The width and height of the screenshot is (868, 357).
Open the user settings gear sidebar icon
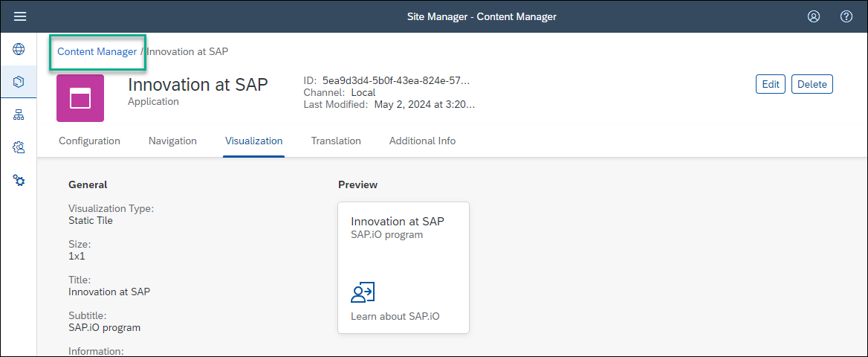point(19,147)
